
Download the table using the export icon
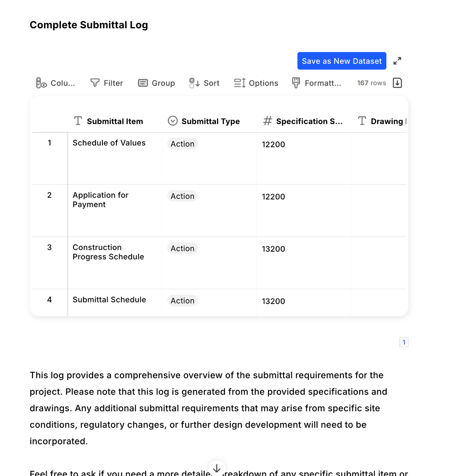click(397, 83)
